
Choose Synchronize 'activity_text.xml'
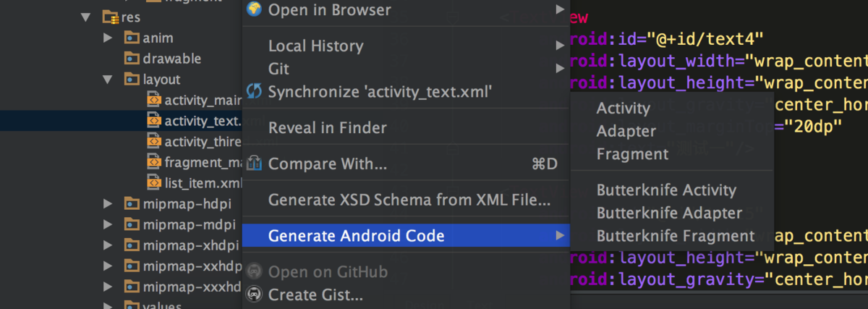406,92
